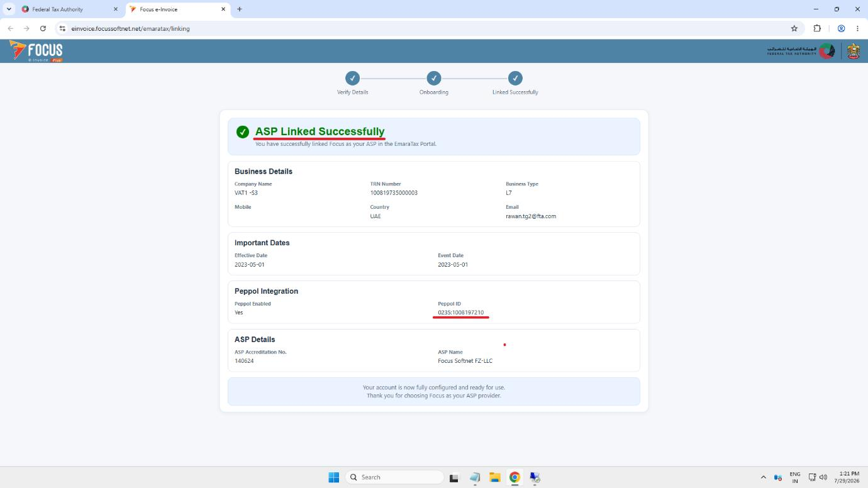Click the company name VAT1 -S3
Viewport: 868px width, 488px height.
coord(246,192)
